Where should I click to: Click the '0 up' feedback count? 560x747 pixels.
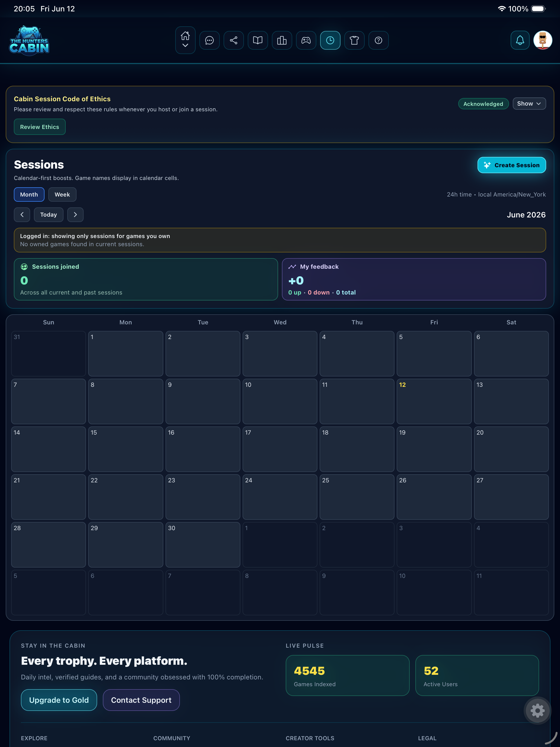pos(294,292)
